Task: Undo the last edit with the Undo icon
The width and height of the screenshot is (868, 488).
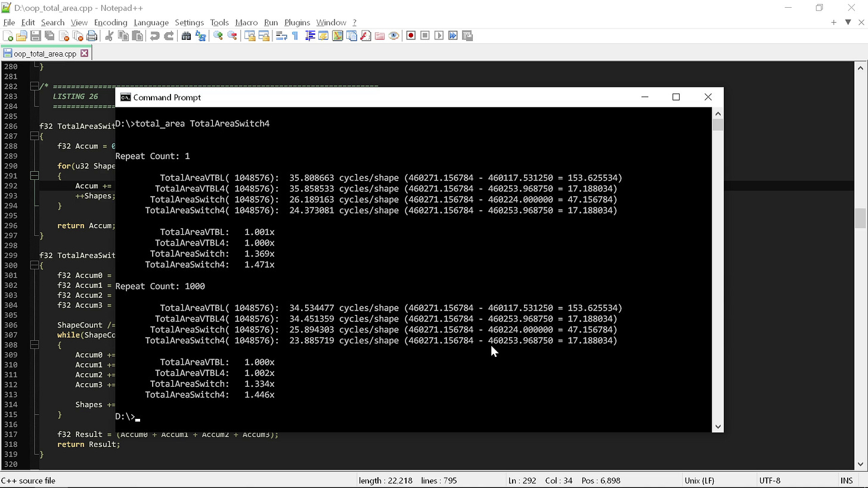Action: click(x=154, y=36)
